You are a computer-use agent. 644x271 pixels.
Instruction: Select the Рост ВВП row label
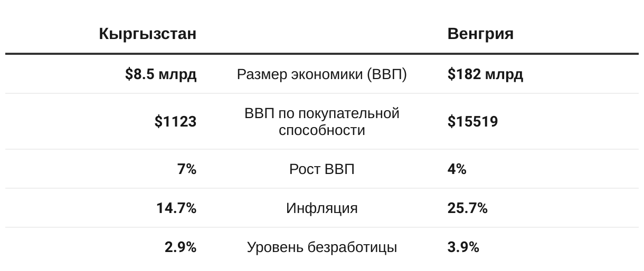point(322,169)
